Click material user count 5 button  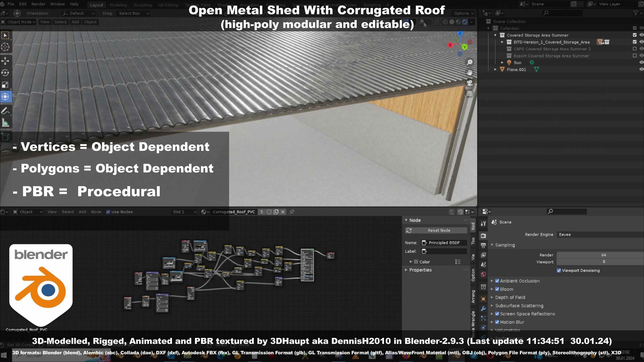click(x=261, y=212)
